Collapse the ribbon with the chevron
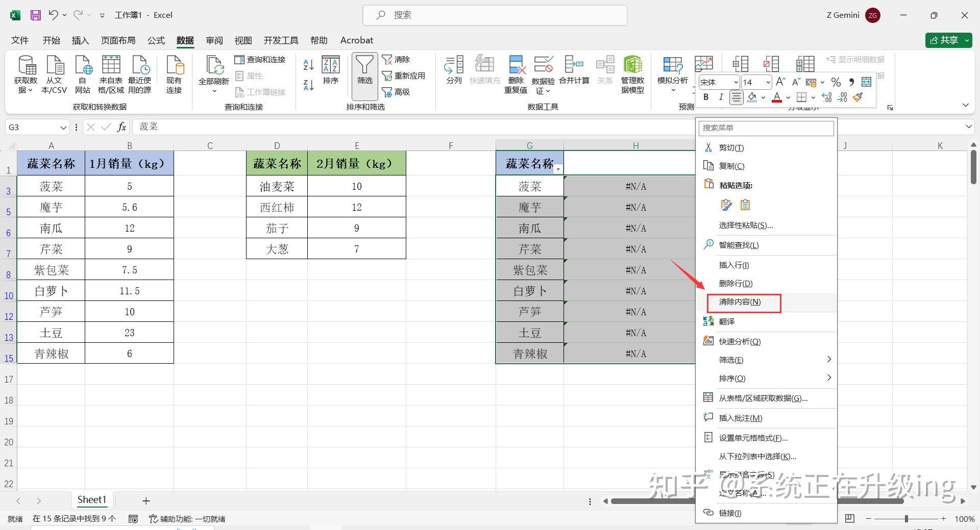The image size is (980, 530). [x=965, y=105]
